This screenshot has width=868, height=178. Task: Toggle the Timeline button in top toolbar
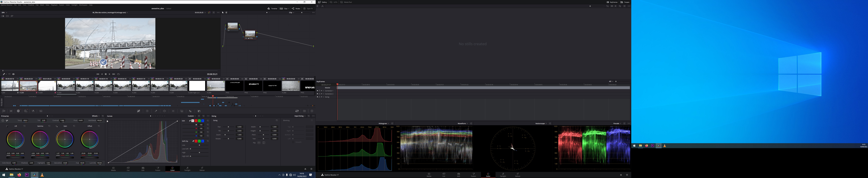point(272,8)
